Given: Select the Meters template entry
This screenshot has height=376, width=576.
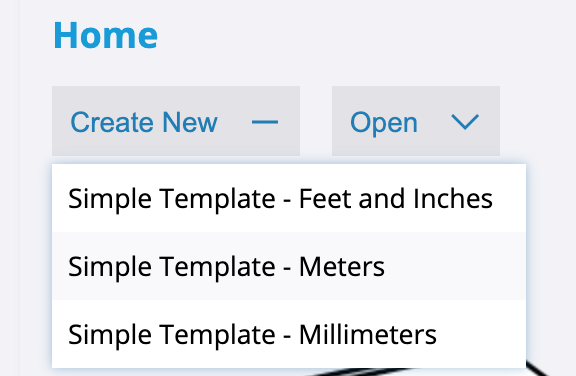Looking at the screenshot, I should [x=289, y=266].
